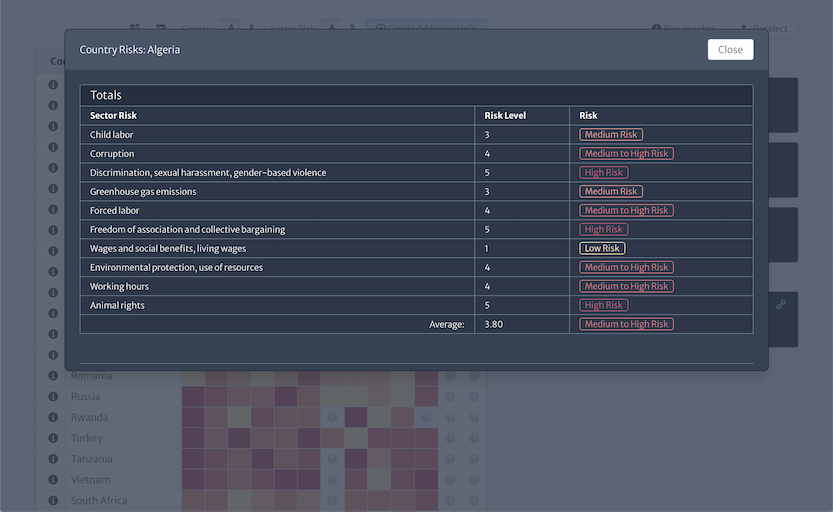Click the info icon next to Tanzania

pos(52,459)
